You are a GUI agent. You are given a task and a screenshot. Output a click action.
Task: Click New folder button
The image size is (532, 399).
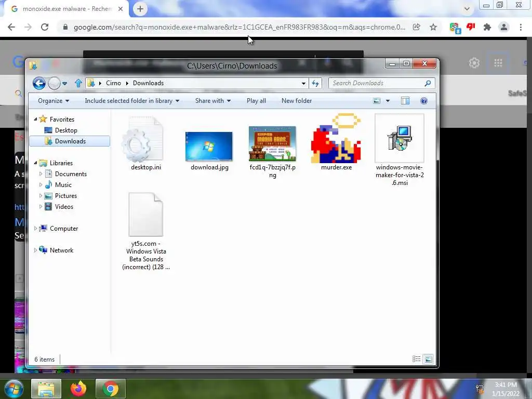tap(297, 101)
